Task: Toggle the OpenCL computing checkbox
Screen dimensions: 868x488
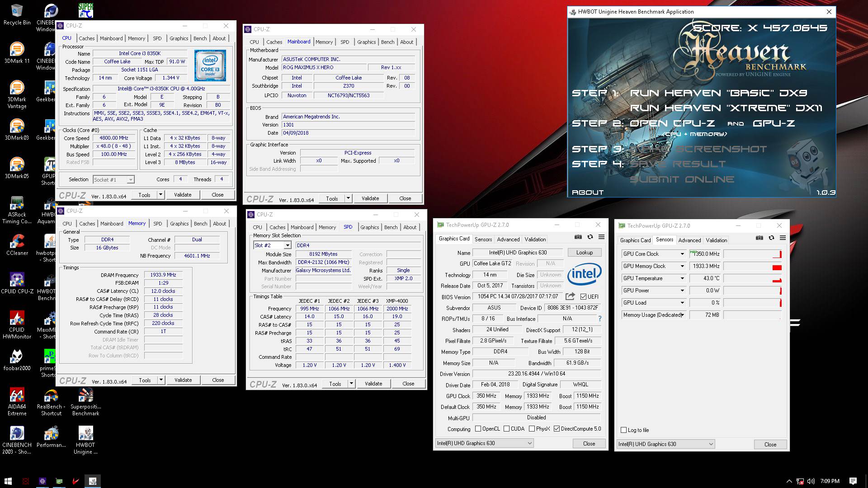Action: 478,429
